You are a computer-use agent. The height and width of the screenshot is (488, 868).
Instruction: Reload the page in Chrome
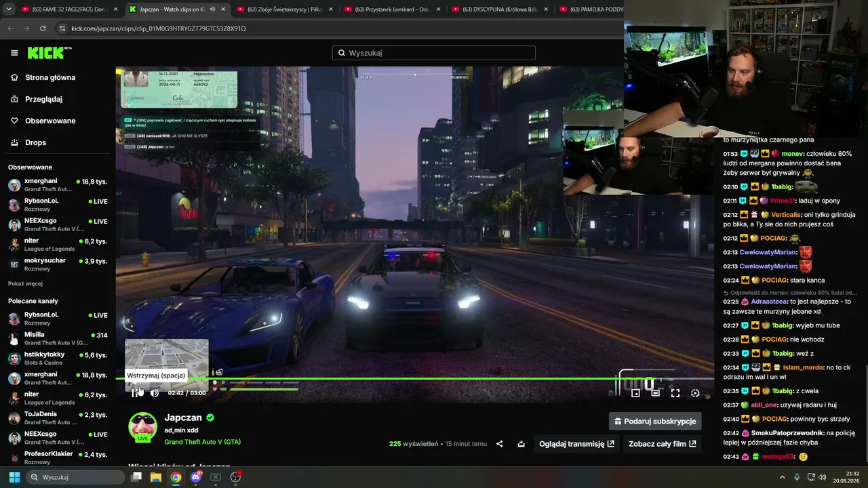43,28
